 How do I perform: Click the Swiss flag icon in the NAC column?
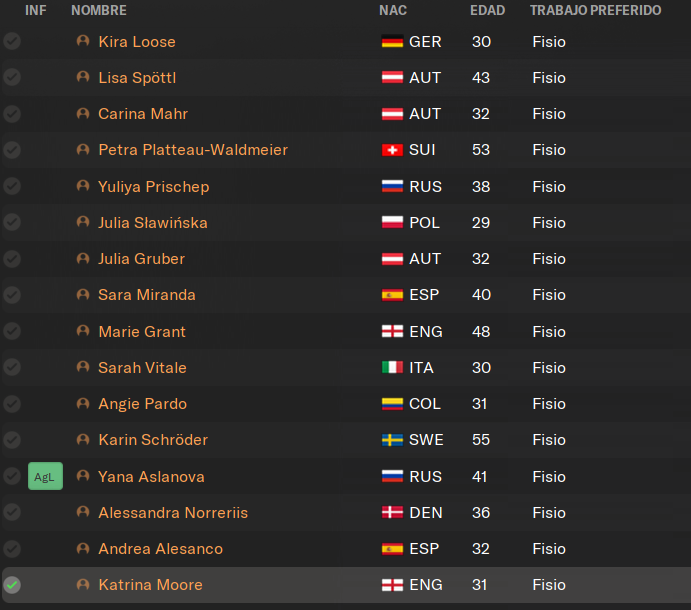click(x=392, y=150)
